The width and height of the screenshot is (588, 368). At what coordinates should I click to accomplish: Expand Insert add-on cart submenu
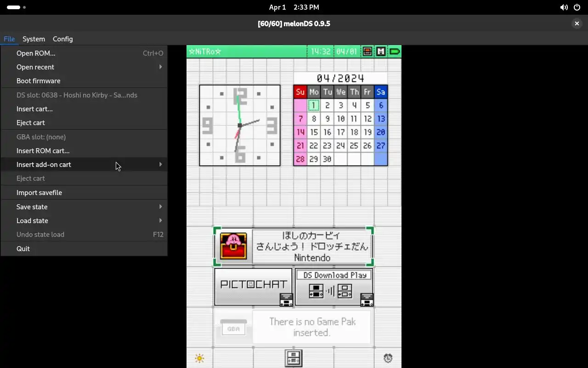click(84, 165)
